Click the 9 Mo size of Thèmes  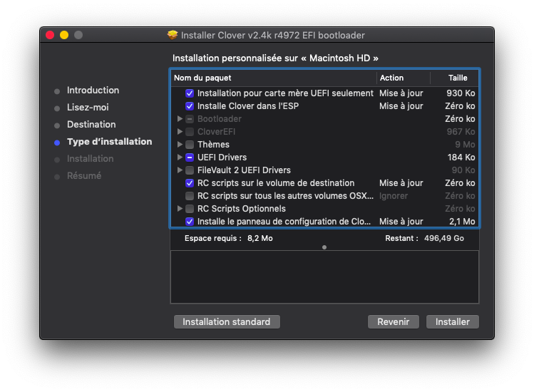[465, 145]
